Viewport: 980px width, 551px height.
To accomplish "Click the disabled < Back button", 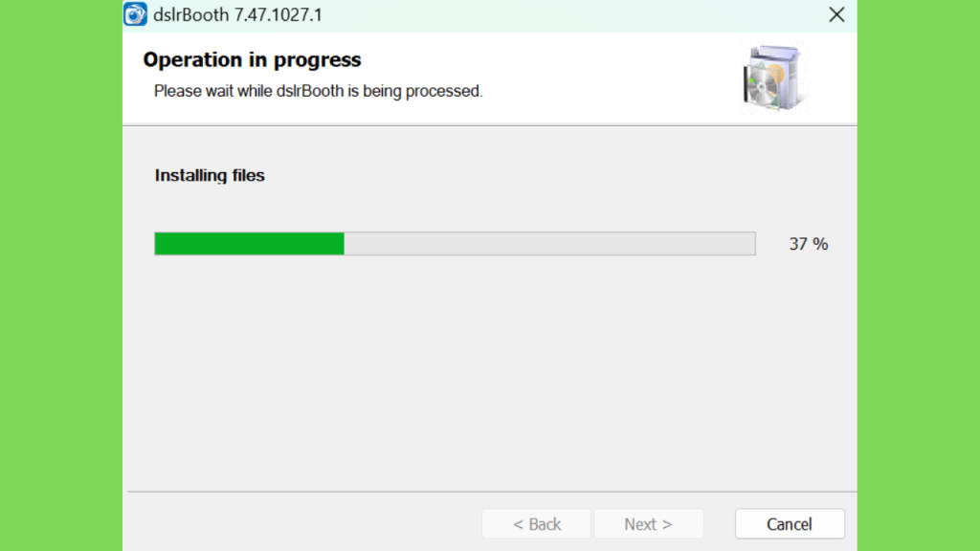I will (536, 523).
